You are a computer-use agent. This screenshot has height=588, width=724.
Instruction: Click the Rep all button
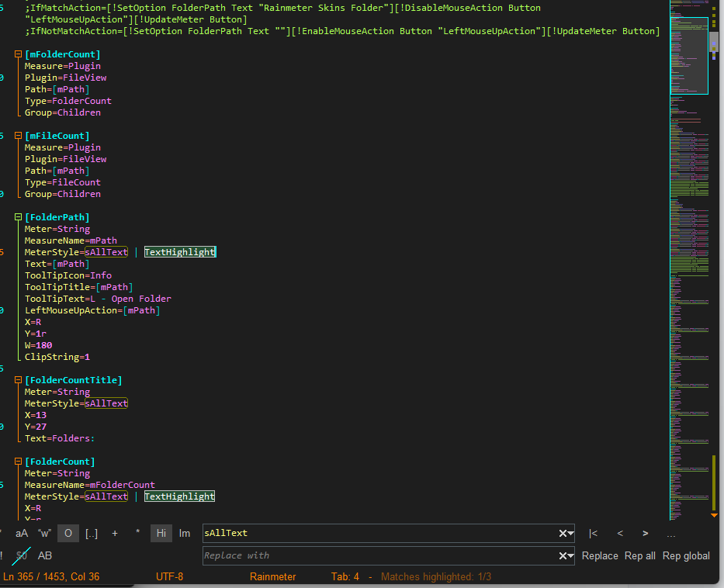(x=640, y=555)
